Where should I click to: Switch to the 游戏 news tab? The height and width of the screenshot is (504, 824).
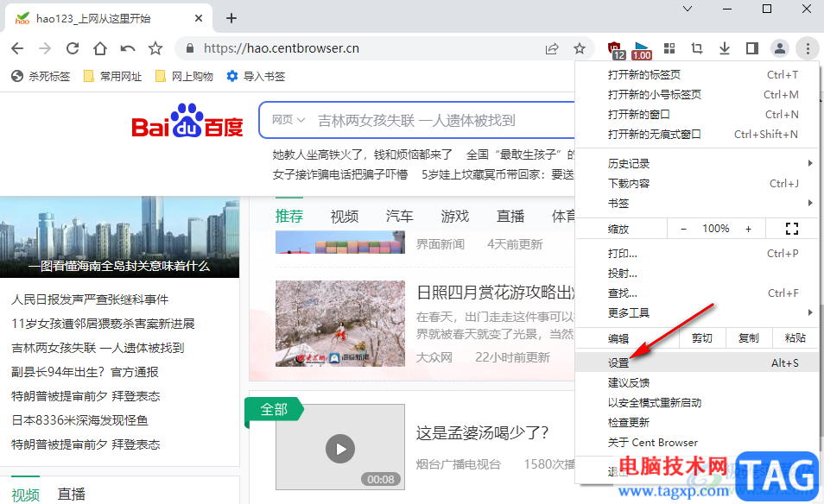[x=454, y=217]
